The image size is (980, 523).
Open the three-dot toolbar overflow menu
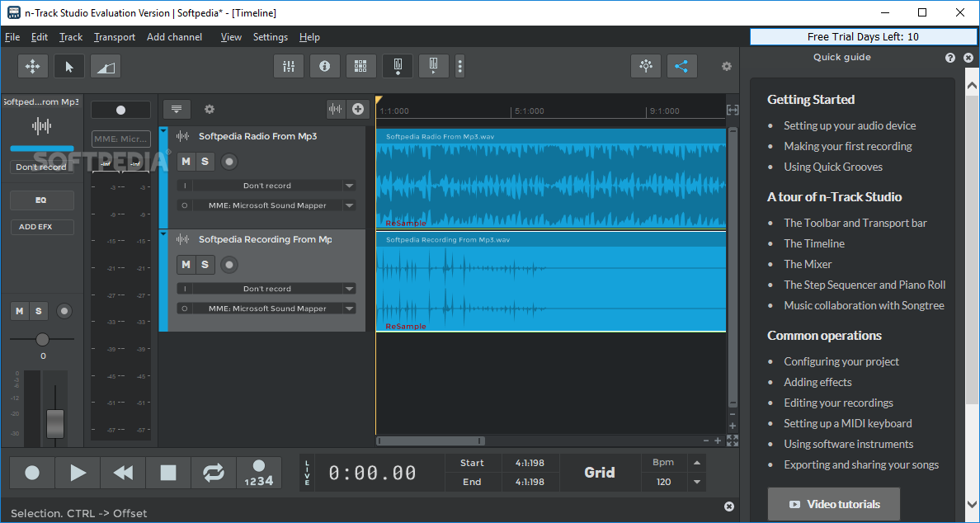click(x=460, y=66)
